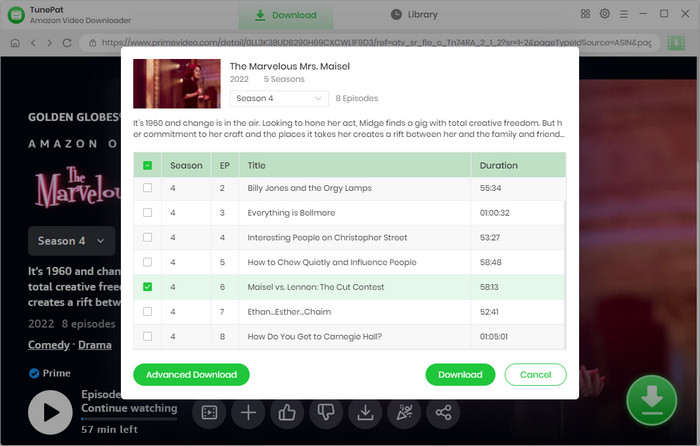Open the hamburger menu icon
Viewport: 700px width, 446px height.
click(624, 14)
